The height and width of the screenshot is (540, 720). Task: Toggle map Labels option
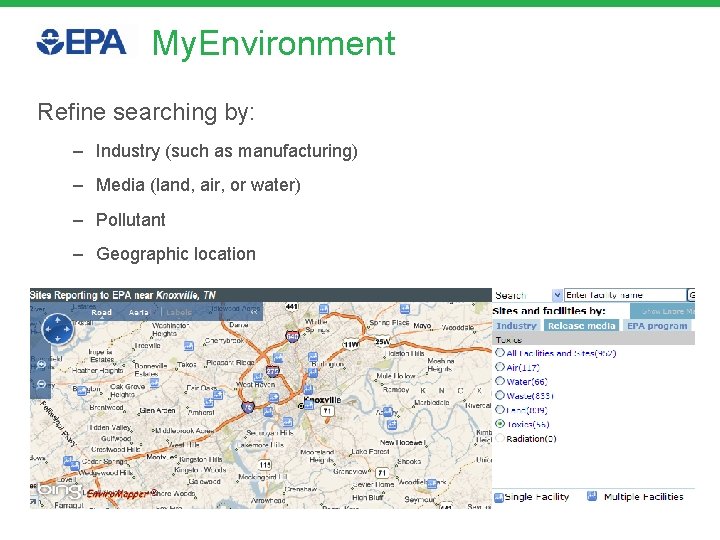point(179,312)
